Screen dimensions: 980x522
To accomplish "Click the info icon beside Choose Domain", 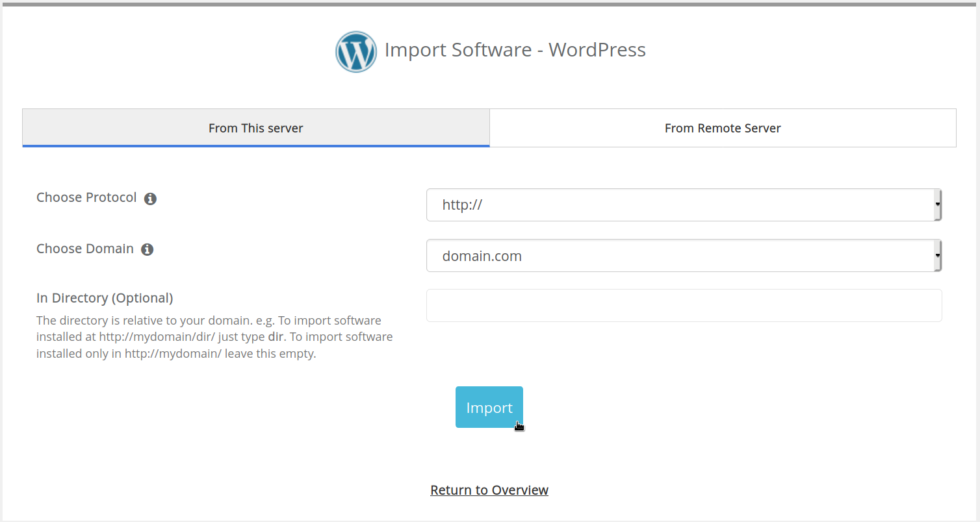I will (148, 250).
